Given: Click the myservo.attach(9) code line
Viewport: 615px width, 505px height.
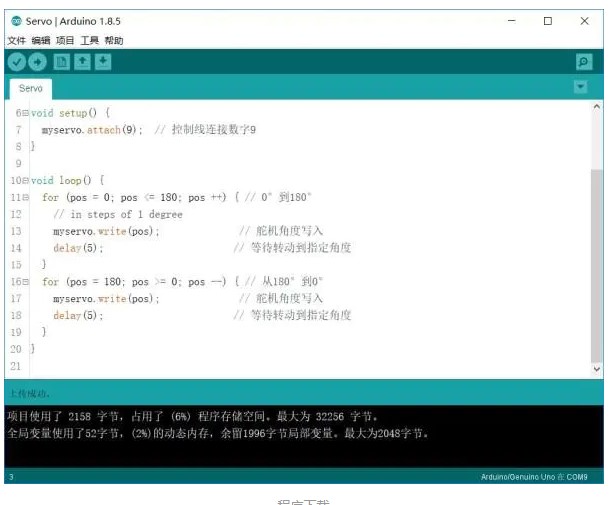Looking at the screenshot, I should (x=93, y=130).
